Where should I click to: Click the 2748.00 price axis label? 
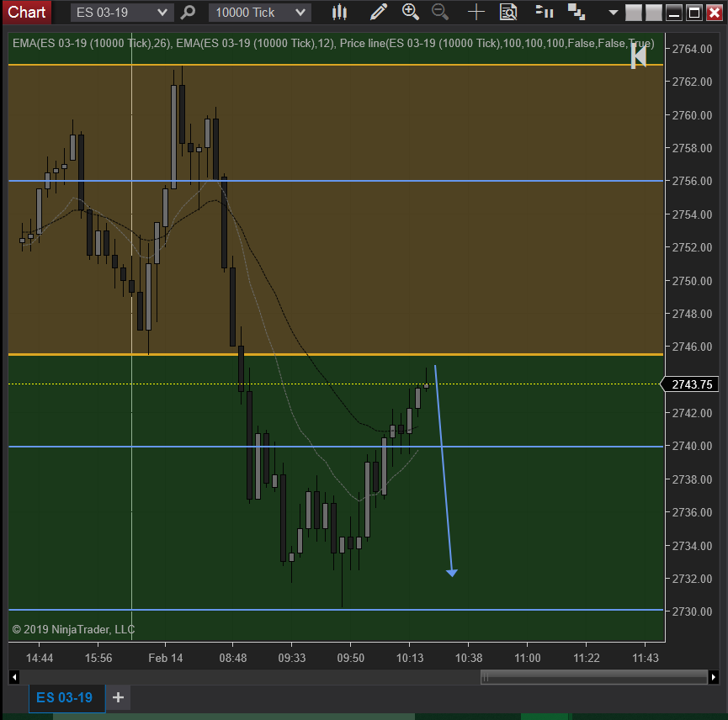(692, 314)
